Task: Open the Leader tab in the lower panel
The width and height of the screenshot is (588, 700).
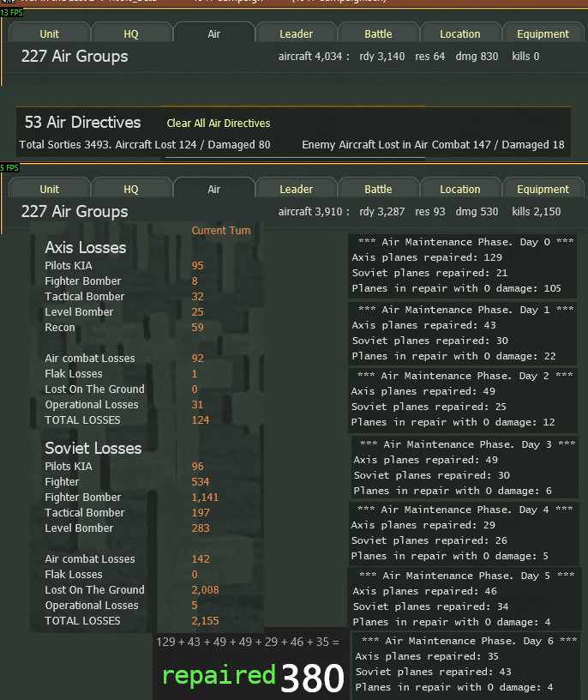Action: [296, 189]
